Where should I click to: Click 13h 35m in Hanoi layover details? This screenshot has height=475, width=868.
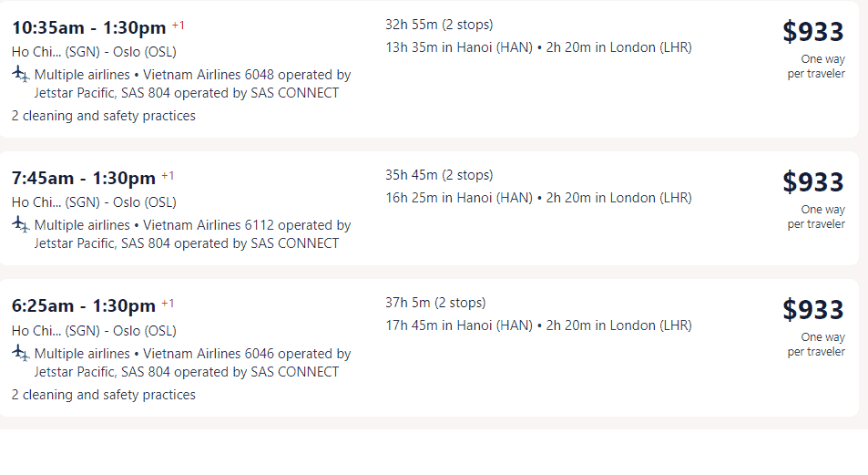[x=459, y=47]
